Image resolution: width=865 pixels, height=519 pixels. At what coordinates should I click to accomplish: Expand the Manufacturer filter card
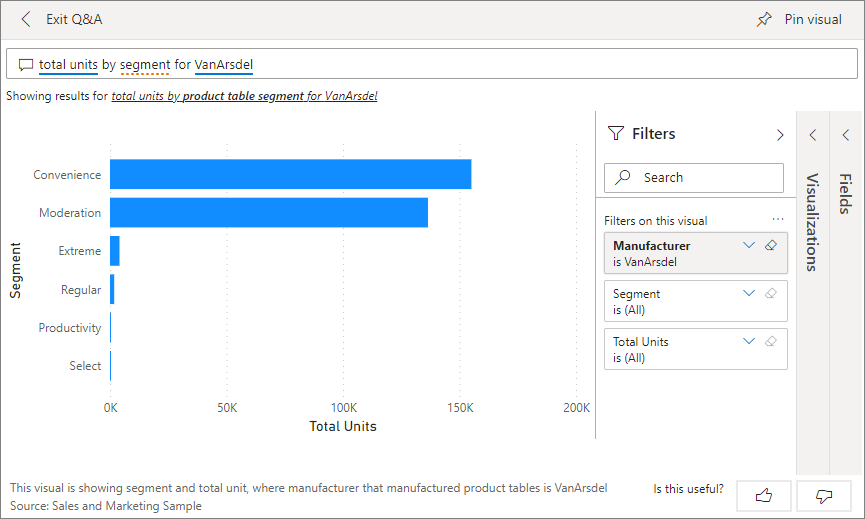[748, 246]
